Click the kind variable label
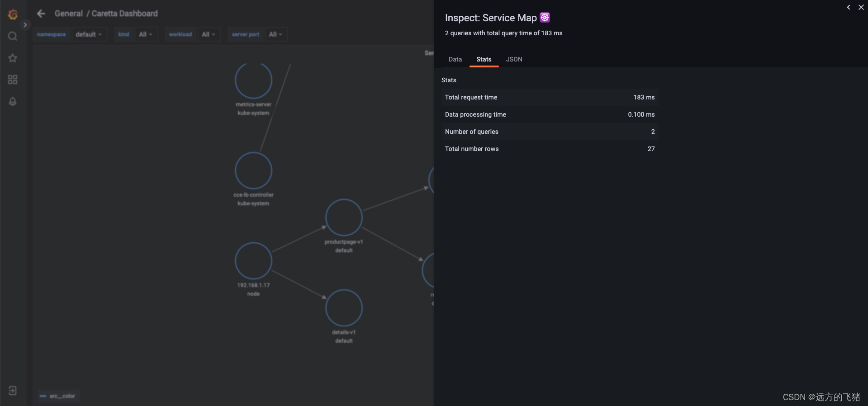This screenshot has width=868, height=406. tap(123, 34)
